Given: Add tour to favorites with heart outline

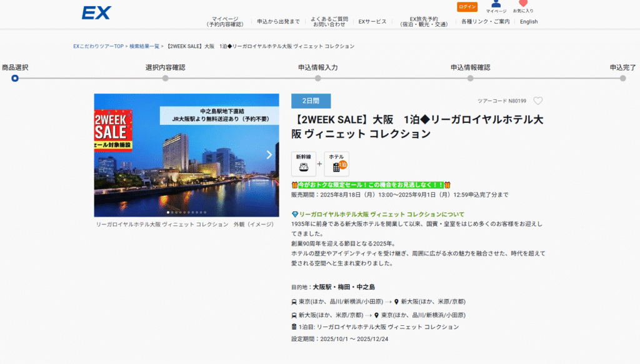Looking at the screenshot, I should pyautogui.click(x=538, y=101).
